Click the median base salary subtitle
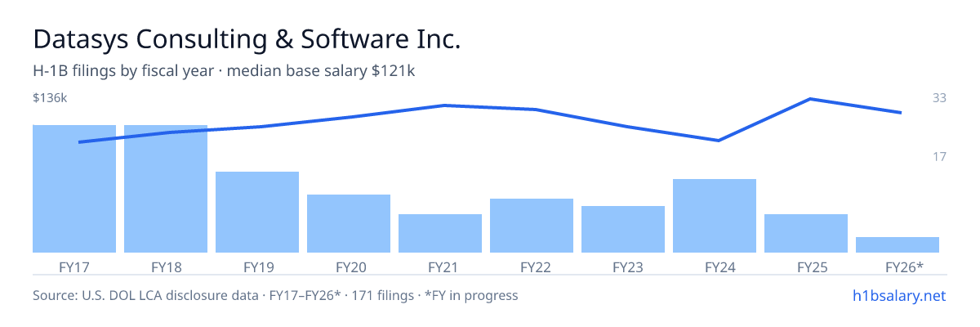This screenshot has width=980, height=327. [x=224, y=71]
